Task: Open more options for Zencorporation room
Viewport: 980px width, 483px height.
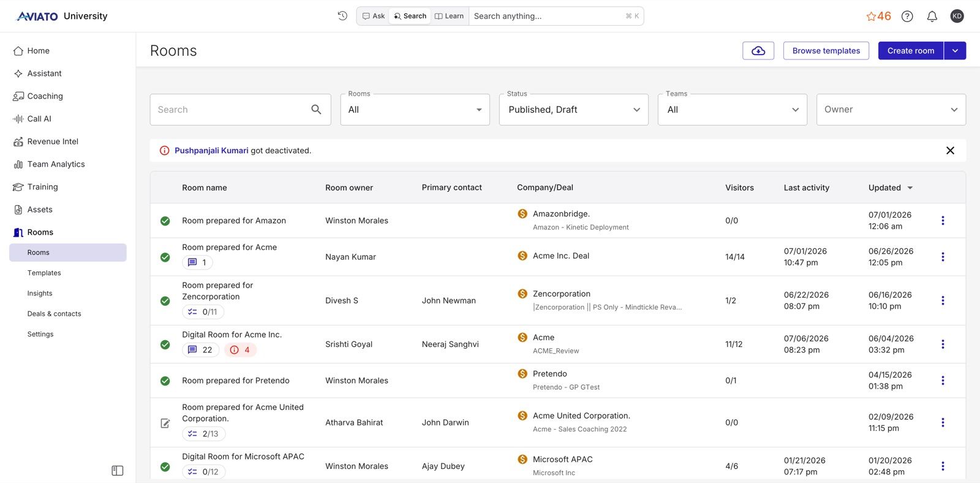Action: coord(943,300)
